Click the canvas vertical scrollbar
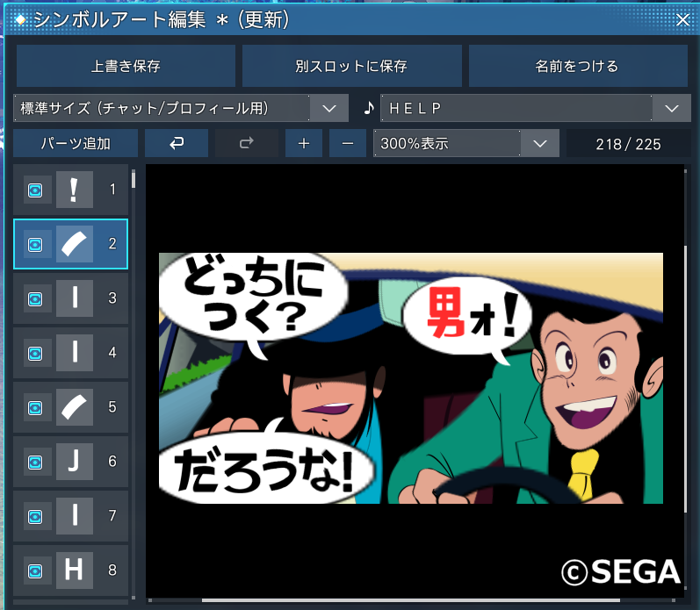This screenshot has height=610, width=700. (x=686, y=378)
